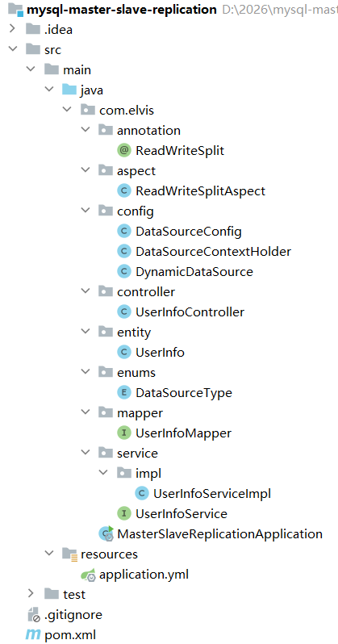Select the DynamicDataSource class
Image resolution: width=338 pixels, height=644 pixels.
(x=194, y=271)
